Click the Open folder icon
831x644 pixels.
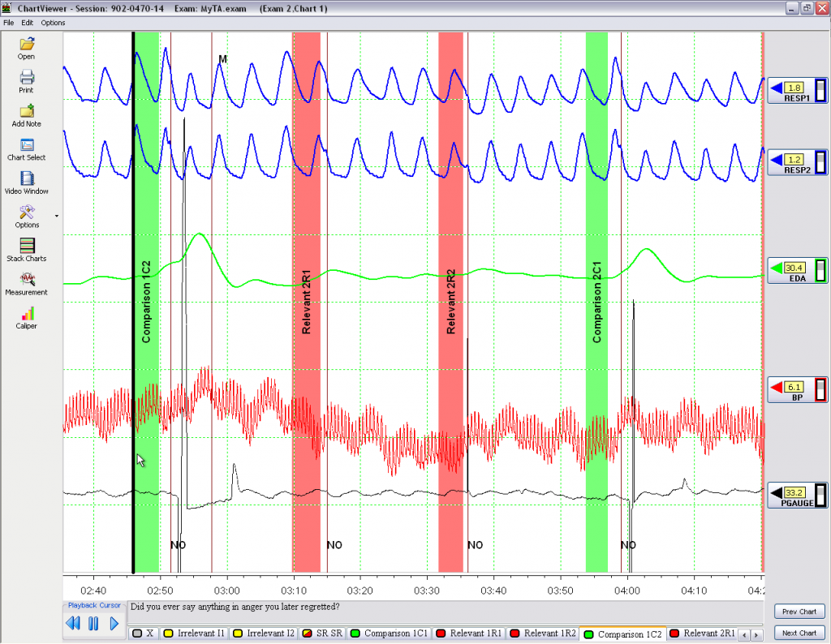click(x=27, y=45)
